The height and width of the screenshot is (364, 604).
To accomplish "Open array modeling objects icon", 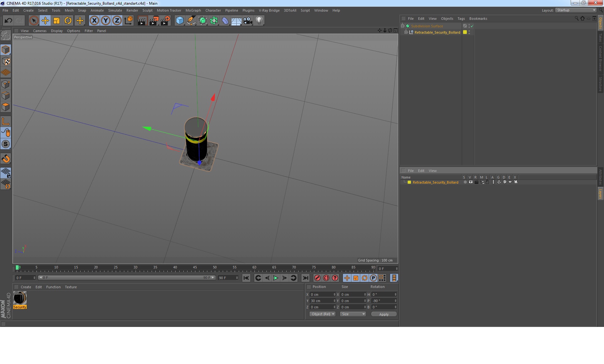I will click(x=214, y=21).
